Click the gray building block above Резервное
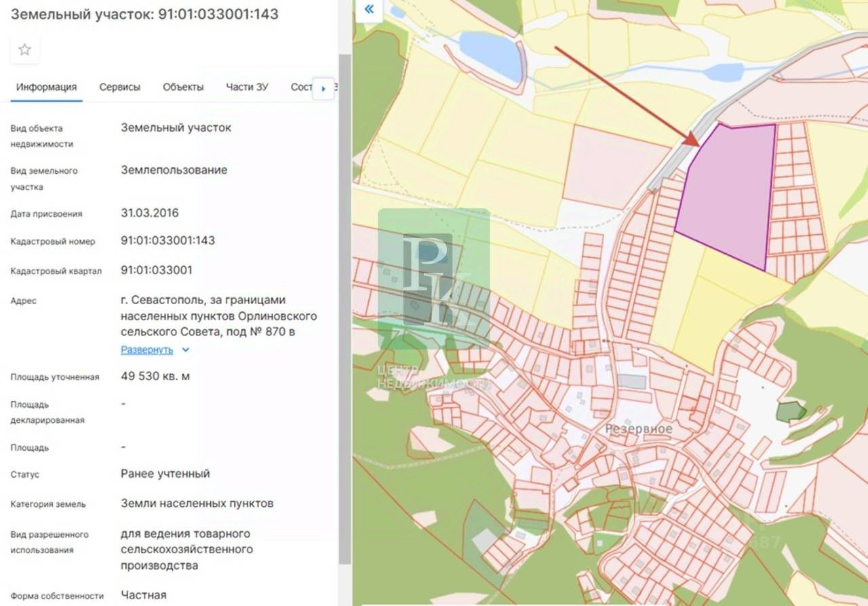868x606 pixels. point(632,381)
